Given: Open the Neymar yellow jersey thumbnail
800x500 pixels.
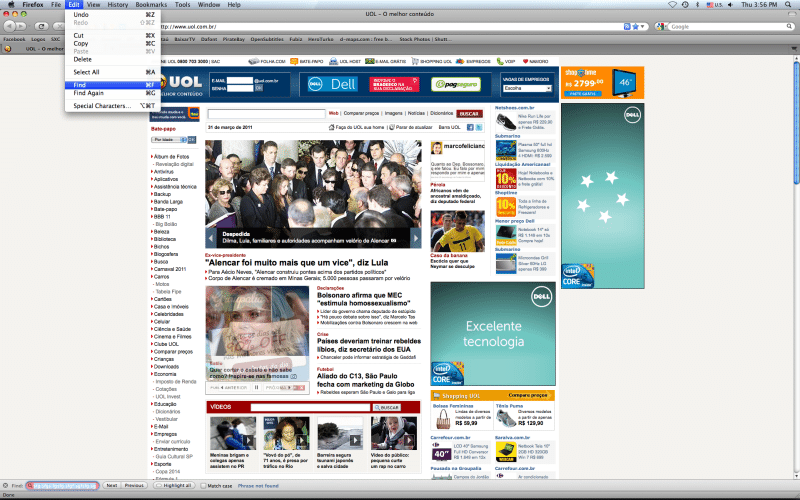Looking at the screenshot, I should pos(457,231).
